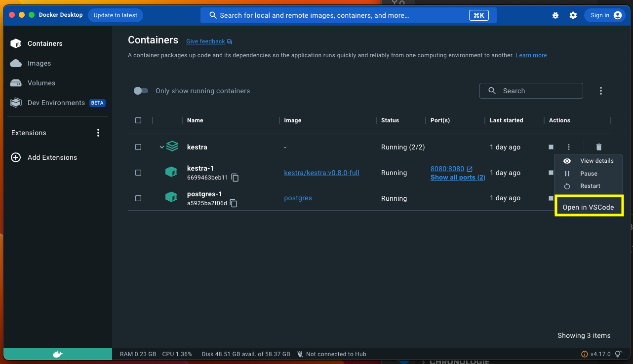This screenshot has width=633, height=364.
Task: Choose Open in VSCode from the menu
Action: click(x=589, y=206)
